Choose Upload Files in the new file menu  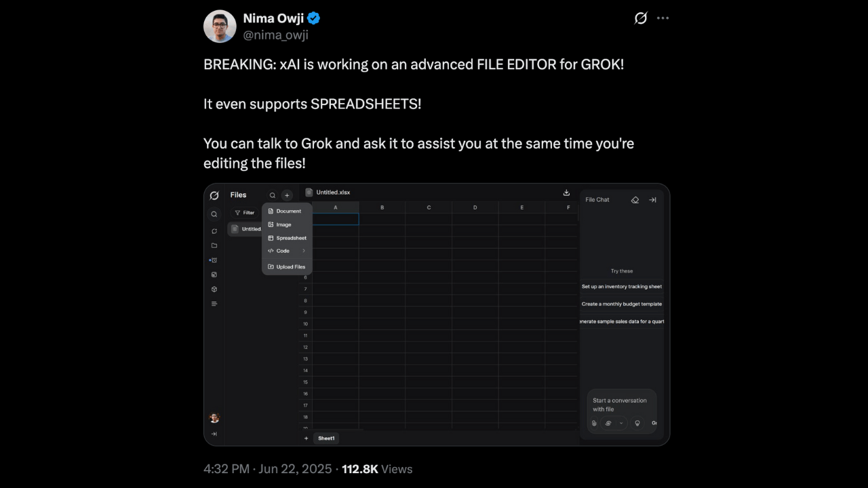click(x=290, y=267)
